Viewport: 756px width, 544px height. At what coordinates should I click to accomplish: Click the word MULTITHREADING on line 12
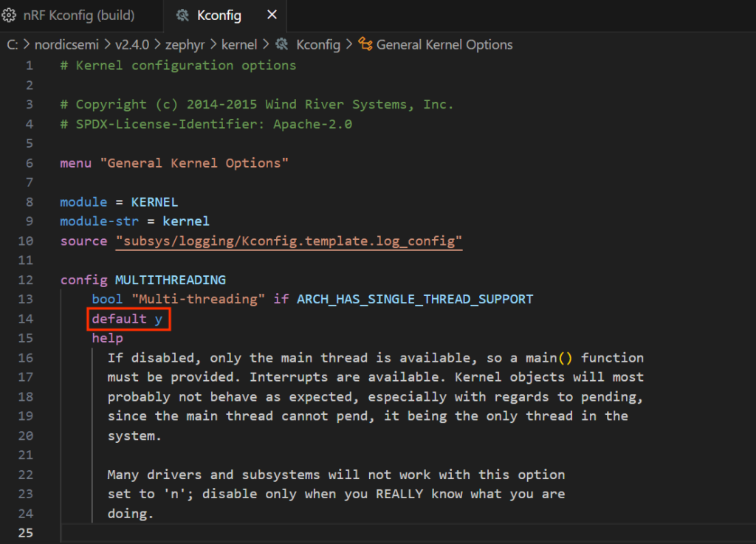coord(170,279)
